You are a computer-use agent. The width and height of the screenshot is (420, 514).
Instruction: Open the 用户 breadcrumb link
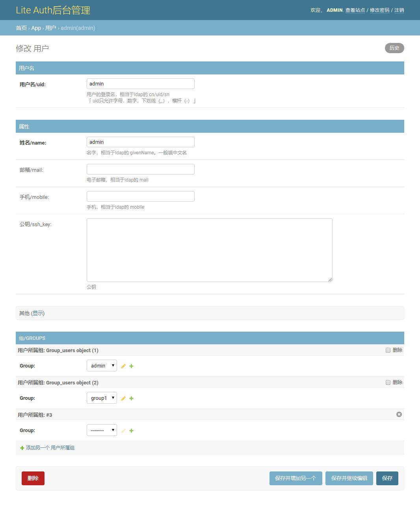click(x=51, y=28)
